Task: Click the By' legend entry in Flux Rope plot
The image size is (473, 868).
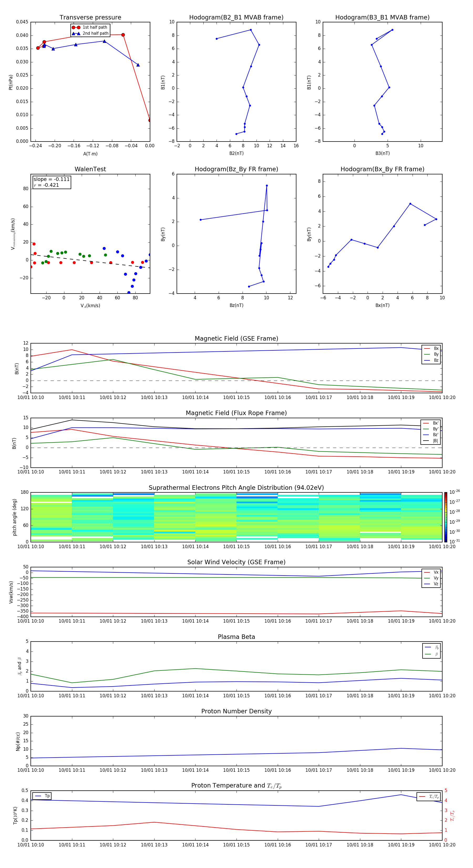Action: [x=431, y=429]
